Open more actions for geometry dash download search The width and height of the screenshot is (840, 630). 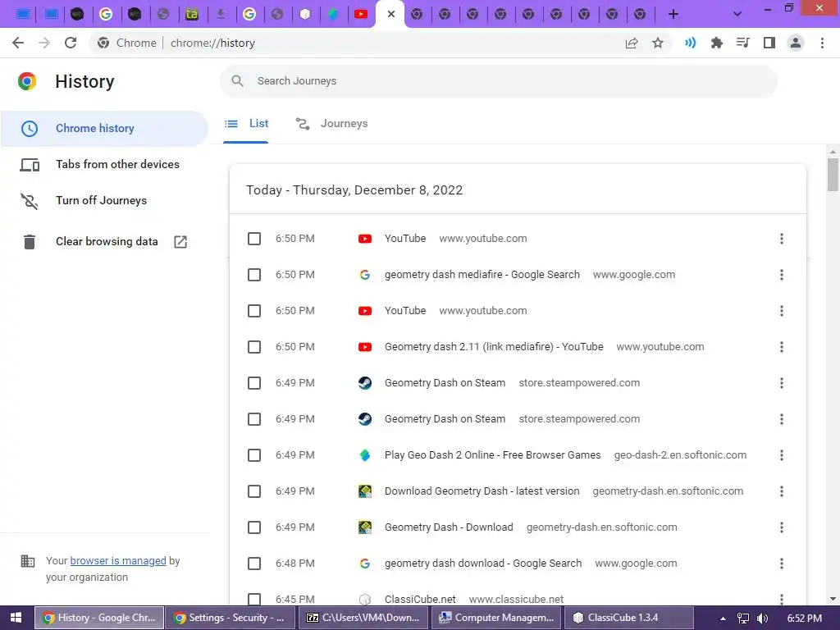[782, 564]
